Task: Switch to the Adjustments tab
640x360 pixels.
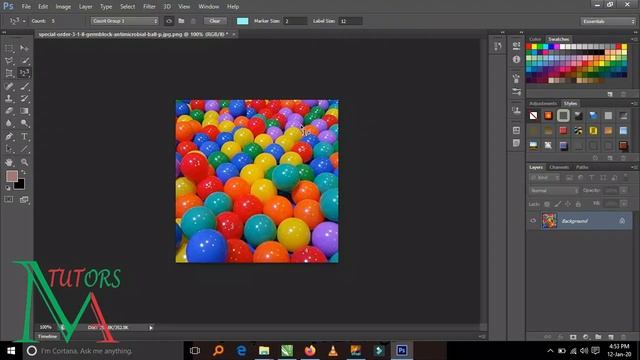Action: click(x=543, y=104)
